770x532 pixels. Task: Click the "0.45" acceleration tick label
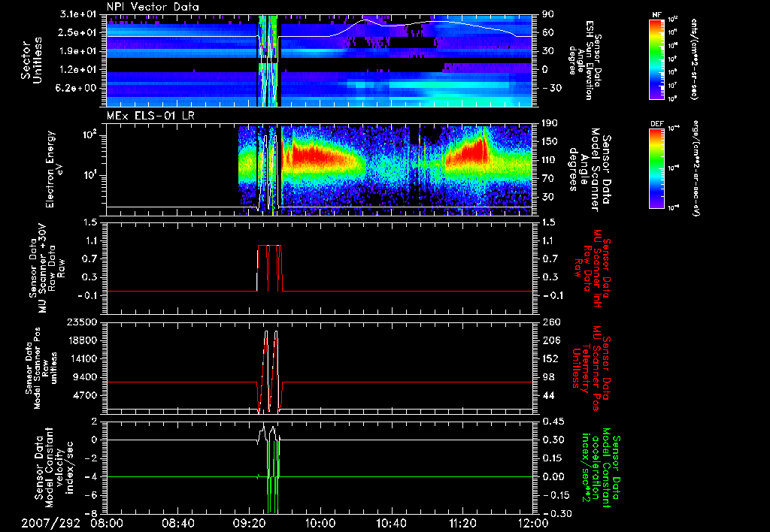553,422
